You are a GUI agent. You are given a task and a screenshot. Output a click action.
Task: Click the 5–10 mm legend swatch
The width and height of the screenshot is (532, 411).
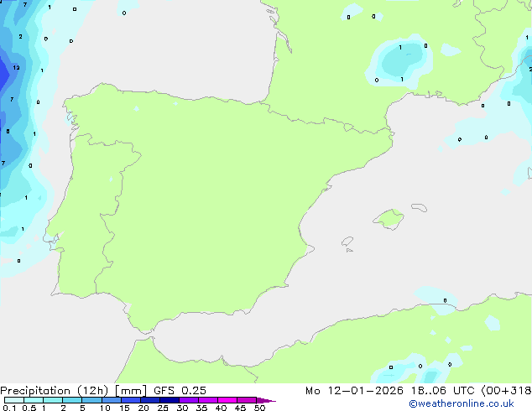[x=91, y=400]
